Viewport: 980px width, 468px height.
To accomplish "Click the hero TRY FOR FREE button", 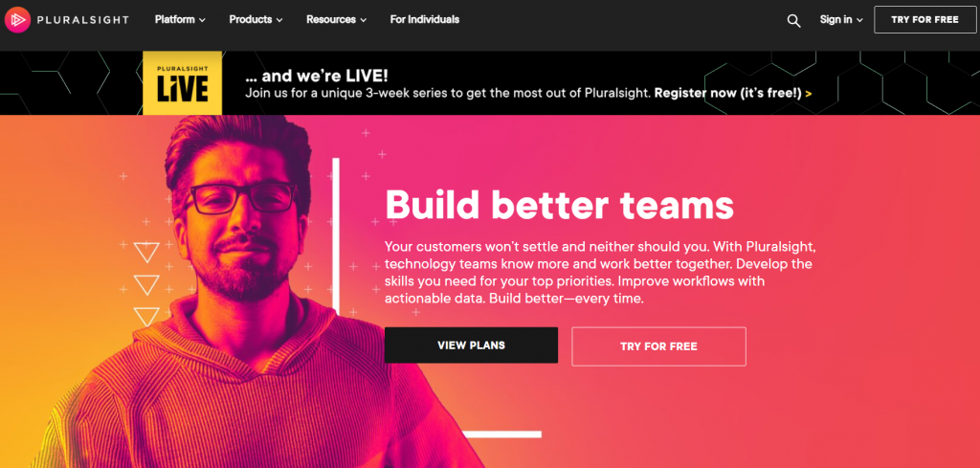I will [658, 346].
